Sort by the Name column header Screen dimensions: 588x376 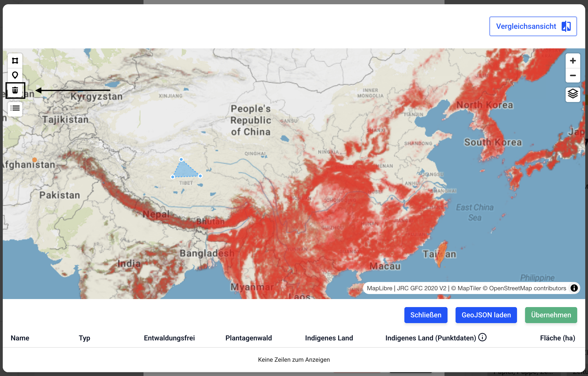(x=20, y=338)
